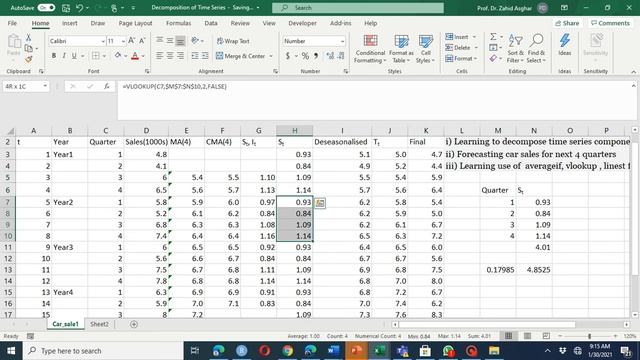Click Decrease Indent icon

pyautogui.click(x=195, y=56)
